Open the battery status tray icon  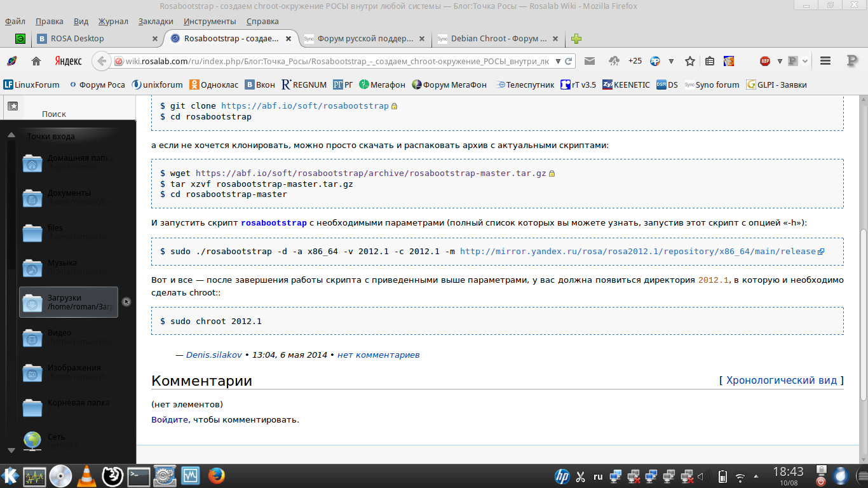pyautogui.click(x=722, y=476)
